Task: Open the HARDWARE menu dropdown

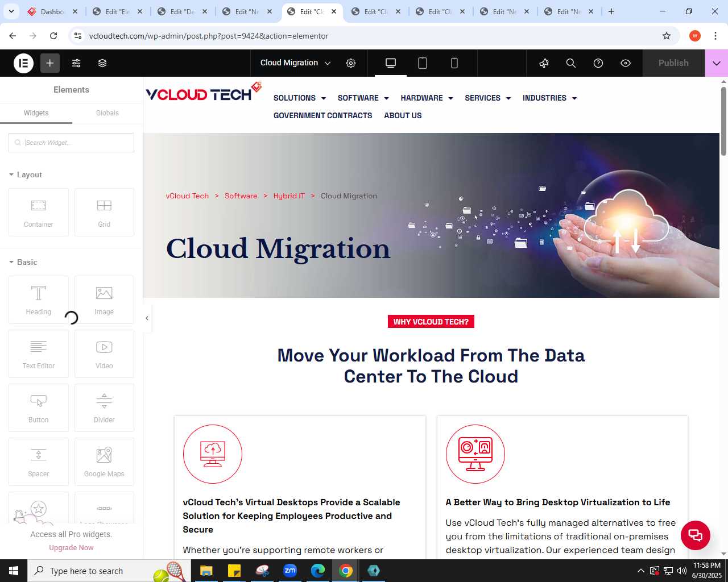Action: (x=427, y=98)
